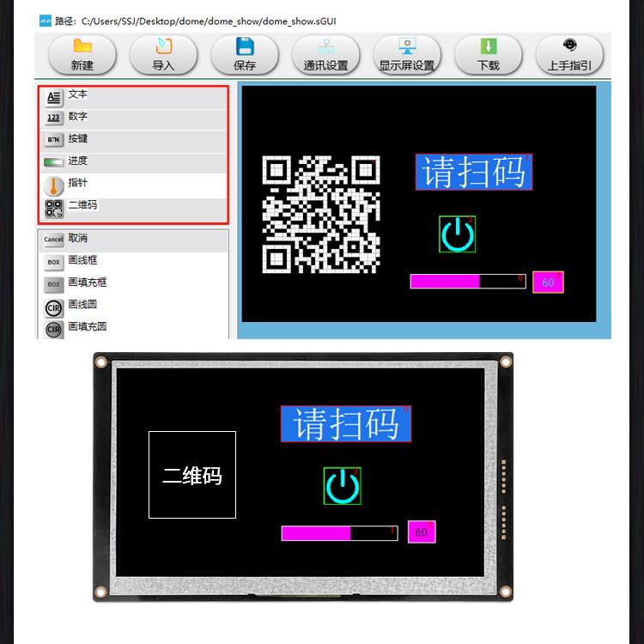Image resolution: width=644 pixels, height=644 pixels.
Task: Select the 二维码 QR code widget icon
Action: click(54, 209)
